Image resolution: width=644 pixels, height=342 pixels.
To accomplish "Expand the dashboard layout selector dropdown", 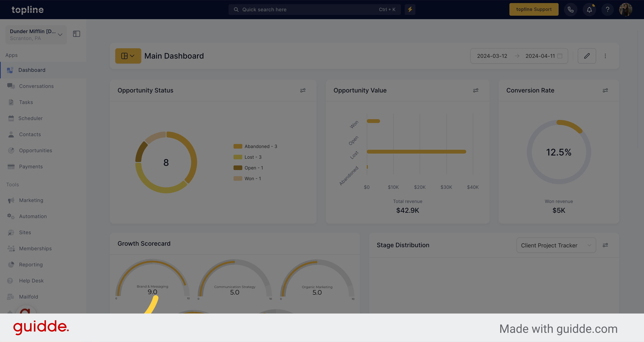I will [x=128, y=56].
